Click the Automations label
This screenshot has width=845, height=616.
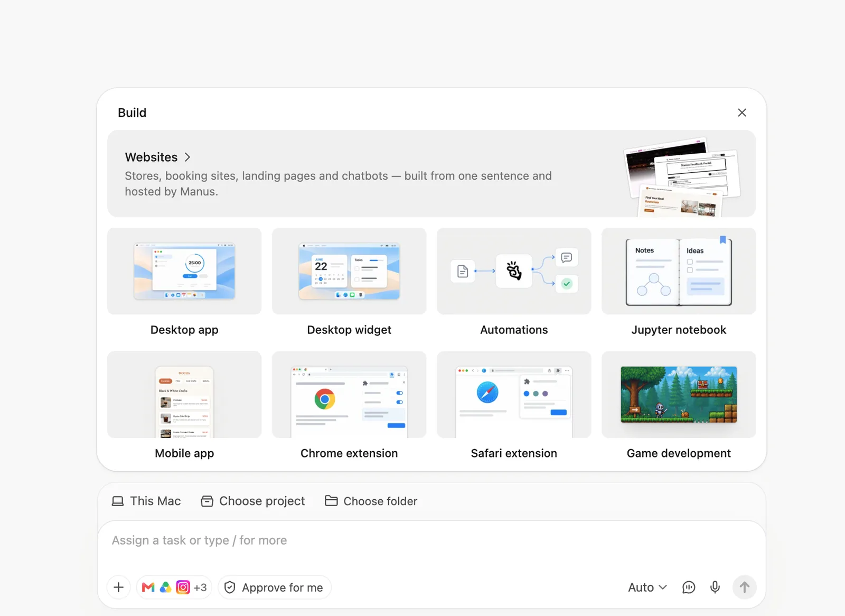pos(514,330)
